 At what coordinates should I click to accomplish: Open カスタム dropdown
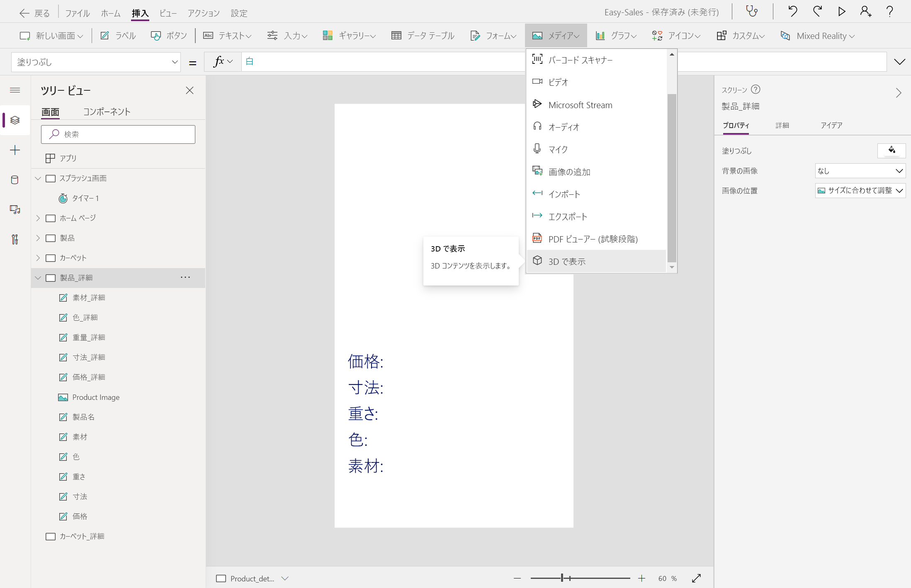[x=741, y=36]
